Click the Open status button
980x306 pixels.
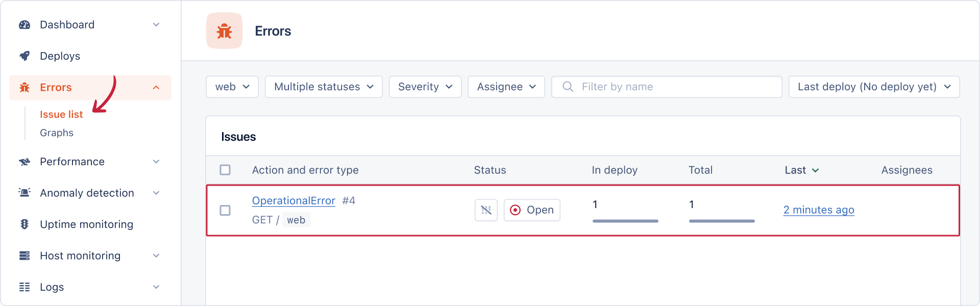532,210
